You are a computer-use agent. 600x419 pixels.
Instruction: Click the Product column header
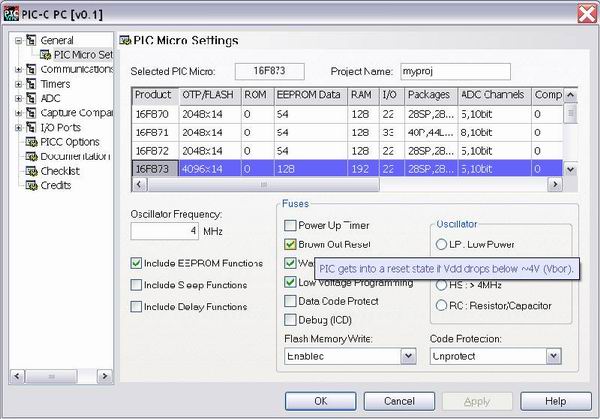(x=155, y=95)
